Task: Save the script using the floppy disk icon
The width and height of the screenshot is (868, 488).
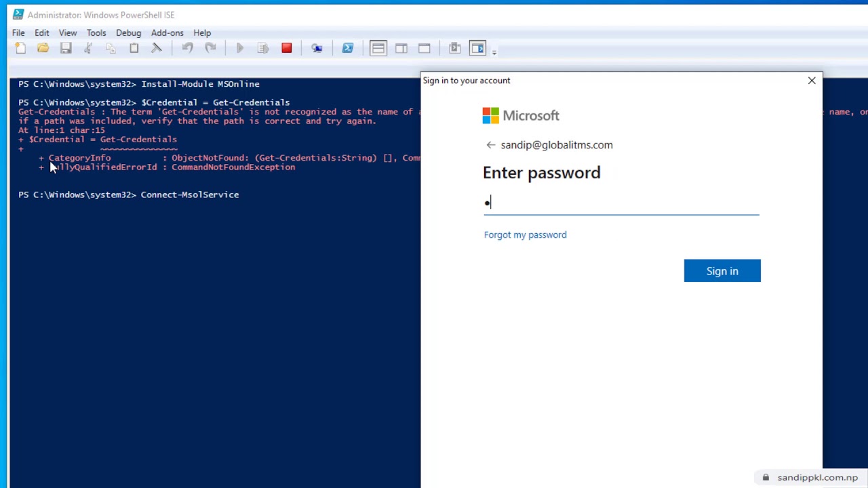Action: (66, 48)
